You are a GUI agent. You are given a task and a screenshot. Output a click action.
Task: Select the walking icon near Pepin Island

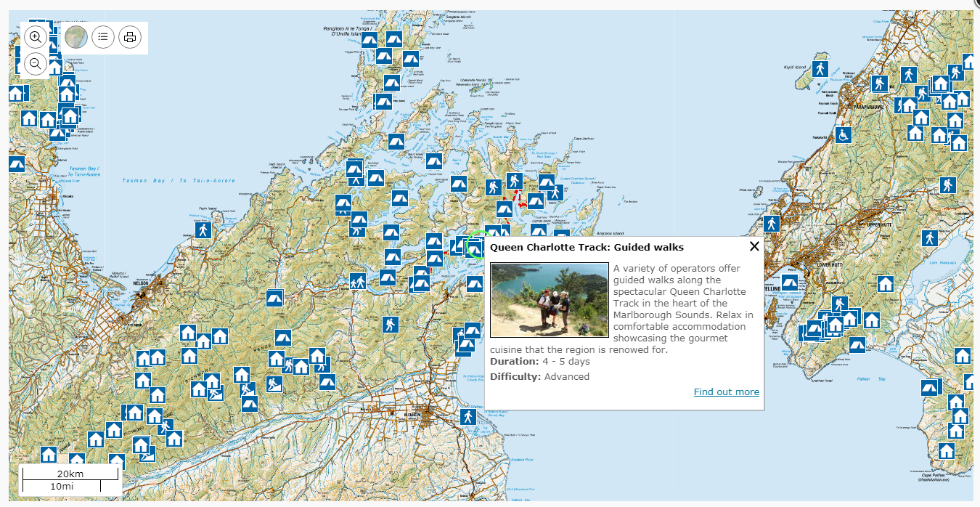pos(203,230)
